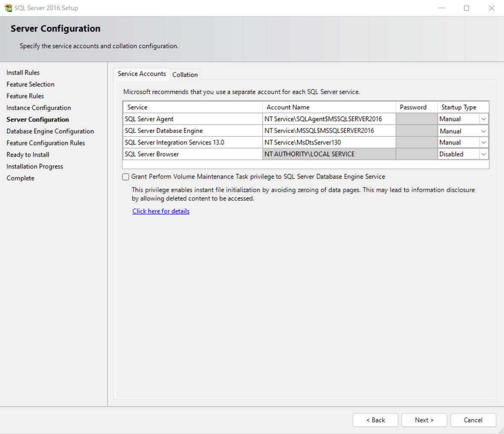Click the Startup Type column header

[463, 107]
